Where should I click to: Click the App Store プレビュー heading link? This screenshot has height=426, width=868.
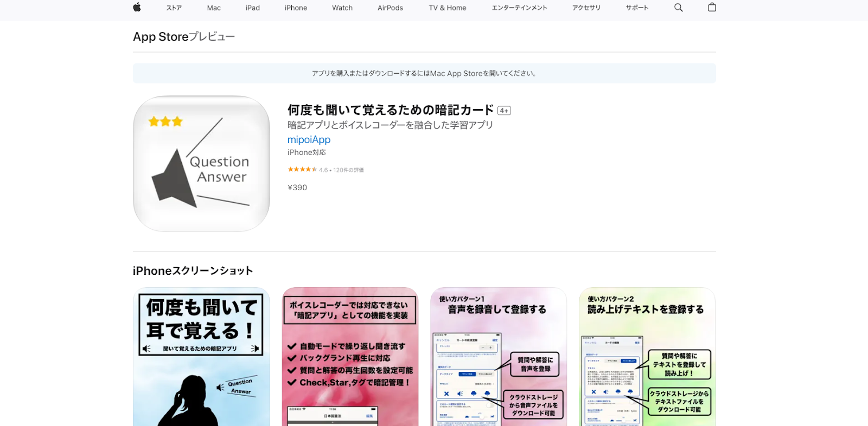(x=184, y=36)
